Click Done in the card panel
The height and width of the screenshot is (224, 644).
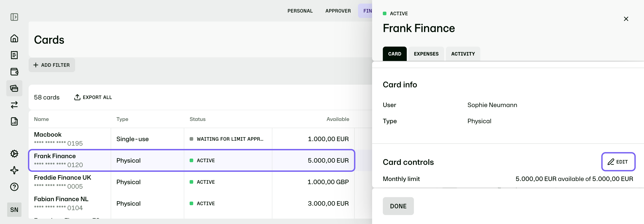pos(398,206)
